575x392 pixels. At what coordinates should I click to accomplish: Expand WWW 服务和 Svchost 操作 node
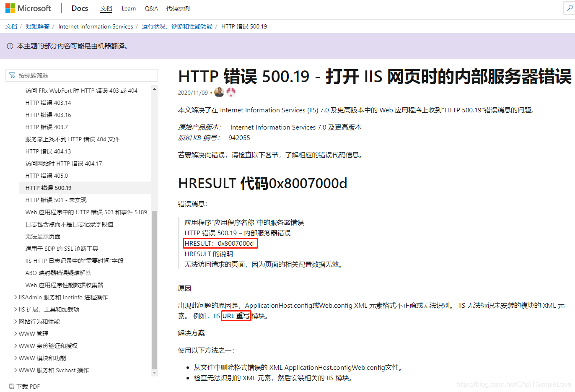(16, 370)
